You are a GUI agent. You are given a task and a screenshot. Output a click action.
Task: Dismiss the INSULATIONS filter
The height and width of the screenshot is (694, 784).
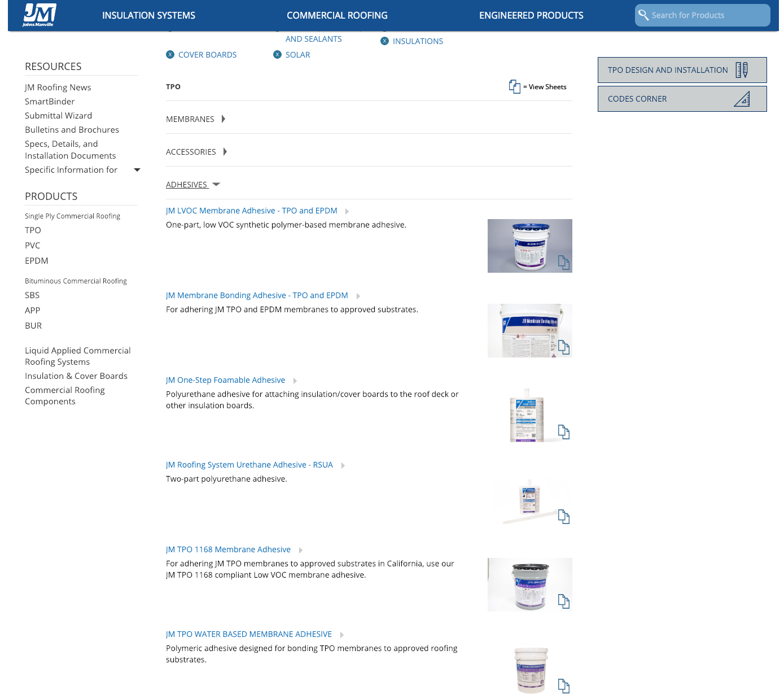(384, 41)
